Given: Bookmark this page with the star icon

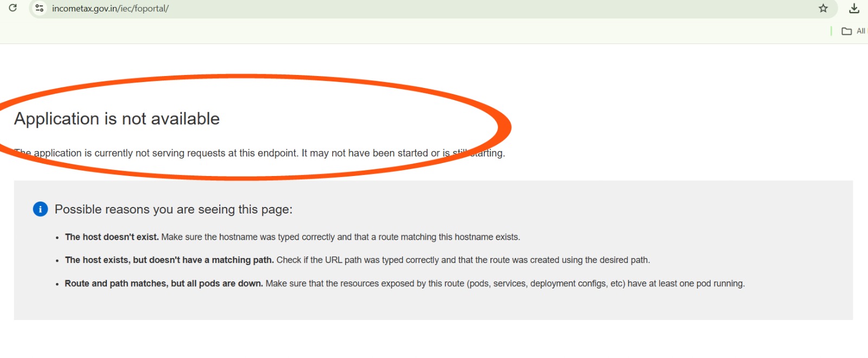Looking at the screenshot, I should point(823,8).
